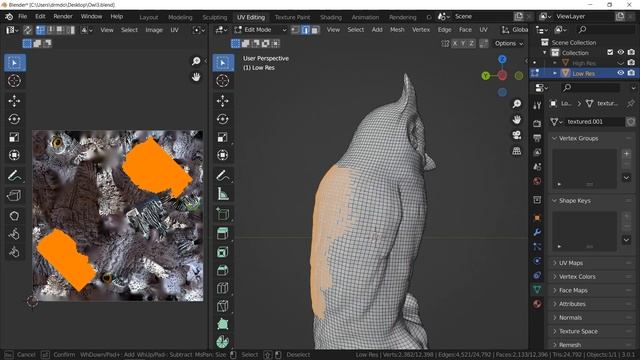Image resolution: width=640 pixels, height=360 pixels.
Task: Select the Loop Cut tool
Action: [223, 288]
